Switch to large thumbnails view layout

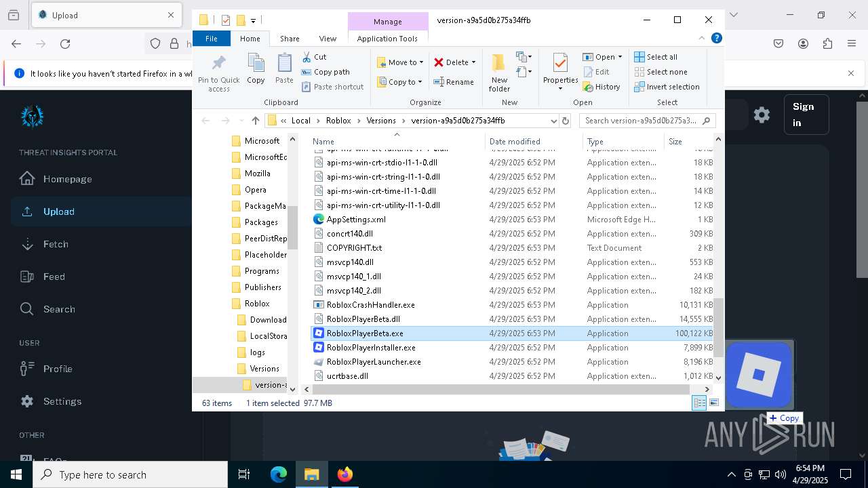713,403
